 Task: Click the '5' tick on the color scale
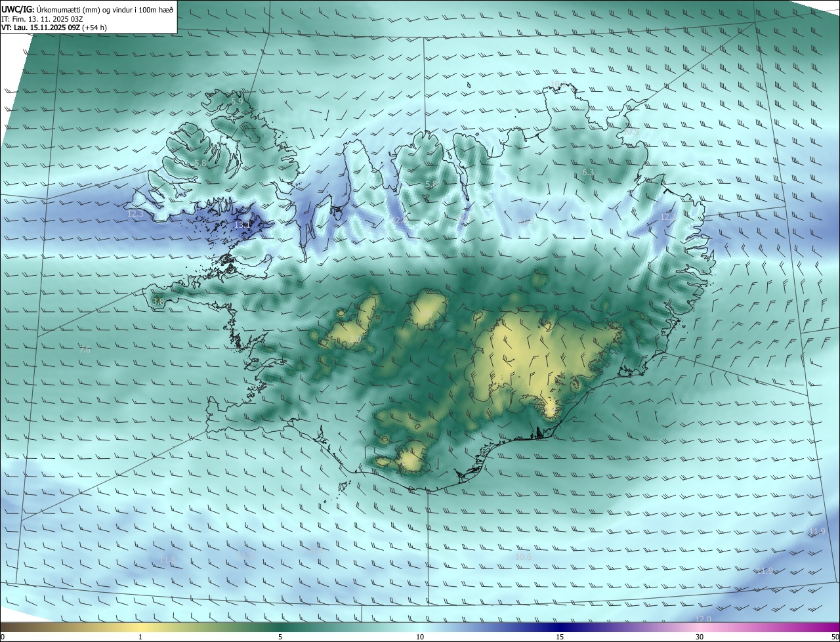tap(280, 637)
